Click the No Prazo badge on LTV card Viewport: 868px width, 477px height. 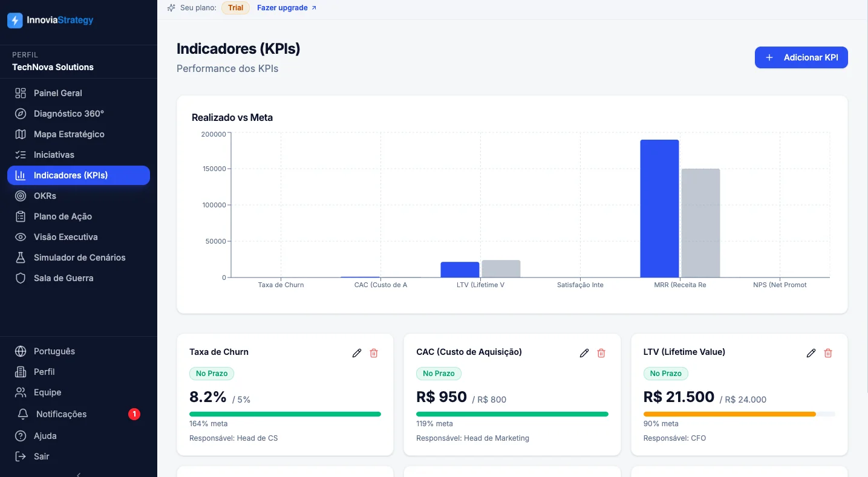click(x=666, y=374)
